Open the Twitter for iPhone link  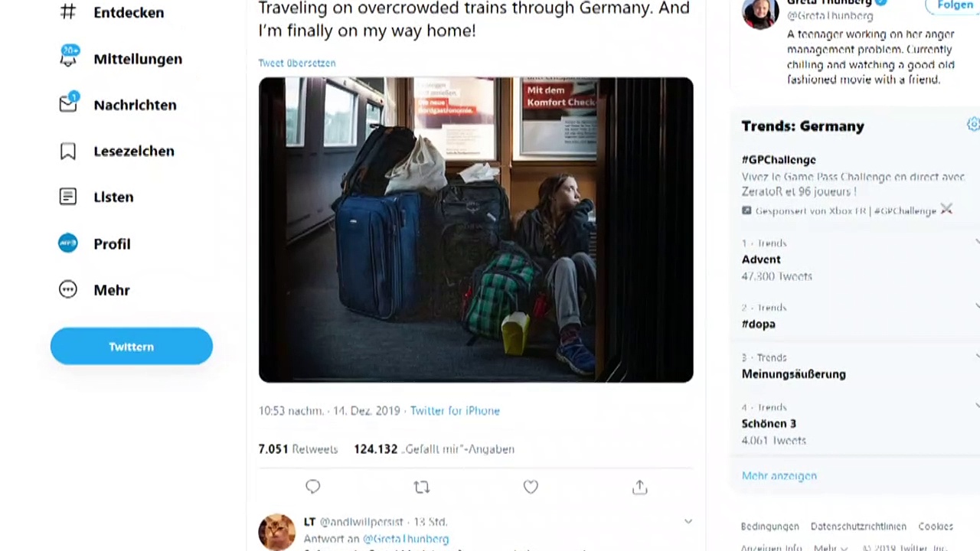455,411
